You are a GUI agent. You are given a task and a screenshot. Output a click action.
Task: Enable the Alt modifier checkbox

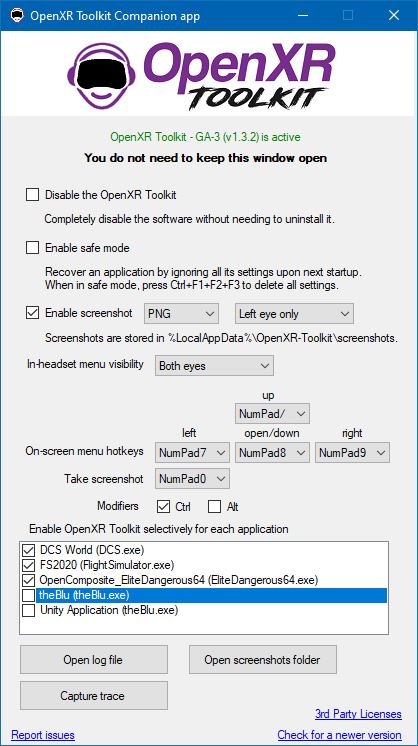(x=215, y=507)
